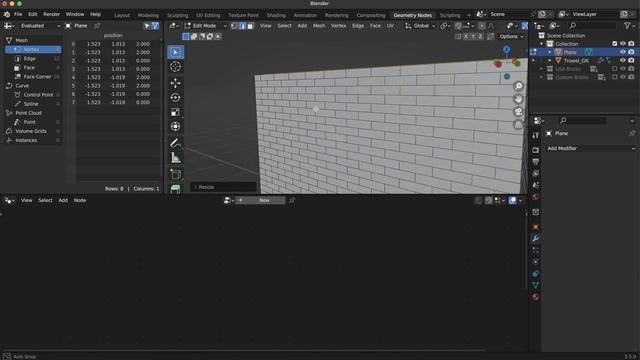This screenshot has width=640, height=360.
Task: Expand the Resize operator panel
Action: [x=223, y=187]
